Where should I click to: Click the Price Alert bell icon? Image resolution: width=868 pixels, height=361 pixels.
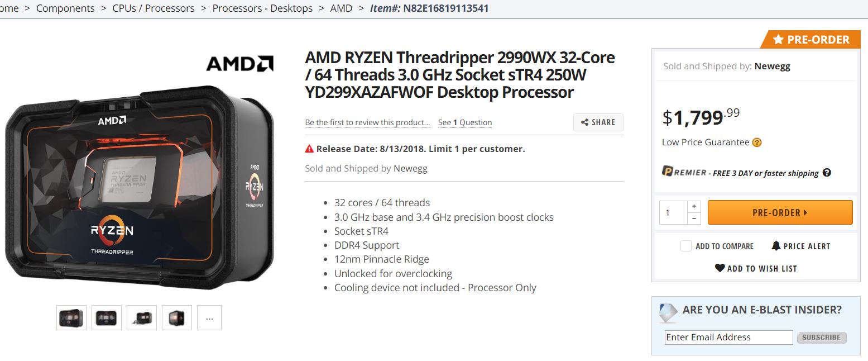pyautogui.click(x=776, y=246)
